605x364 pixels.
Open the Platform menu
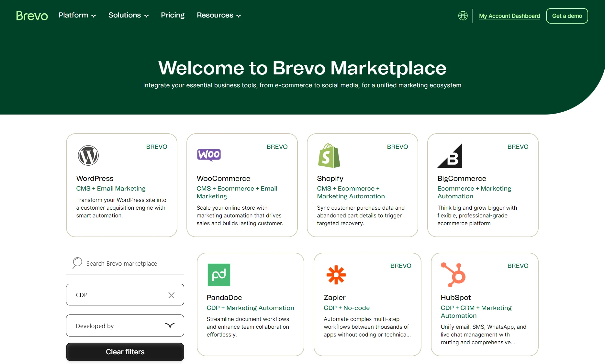pos(77,15)
